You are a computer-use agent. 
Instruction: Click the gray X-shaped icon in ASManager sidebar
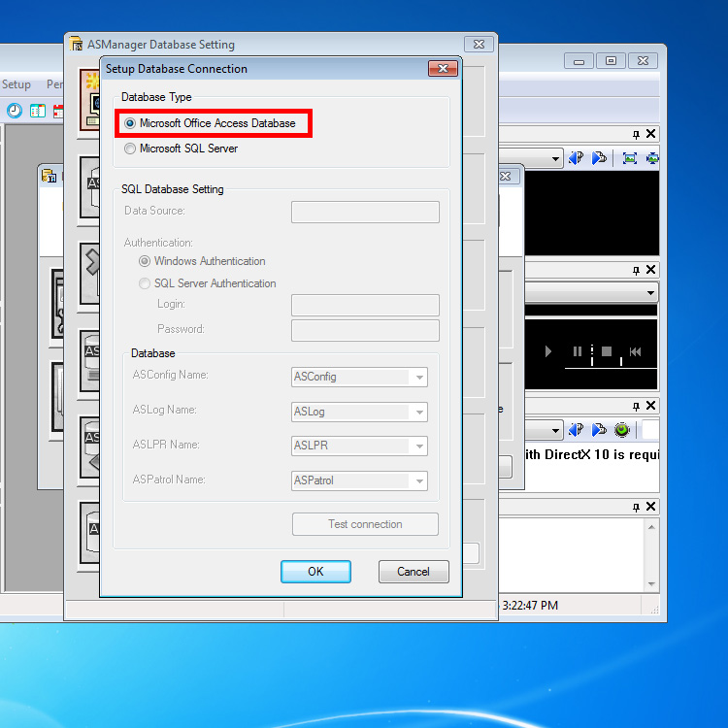tap(91, 274)
